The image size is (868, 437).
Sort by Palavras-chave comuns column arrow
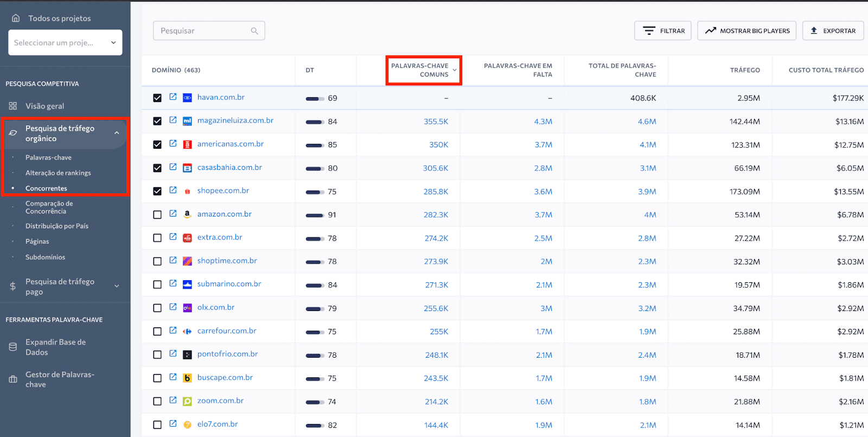[x=455, y=70]
